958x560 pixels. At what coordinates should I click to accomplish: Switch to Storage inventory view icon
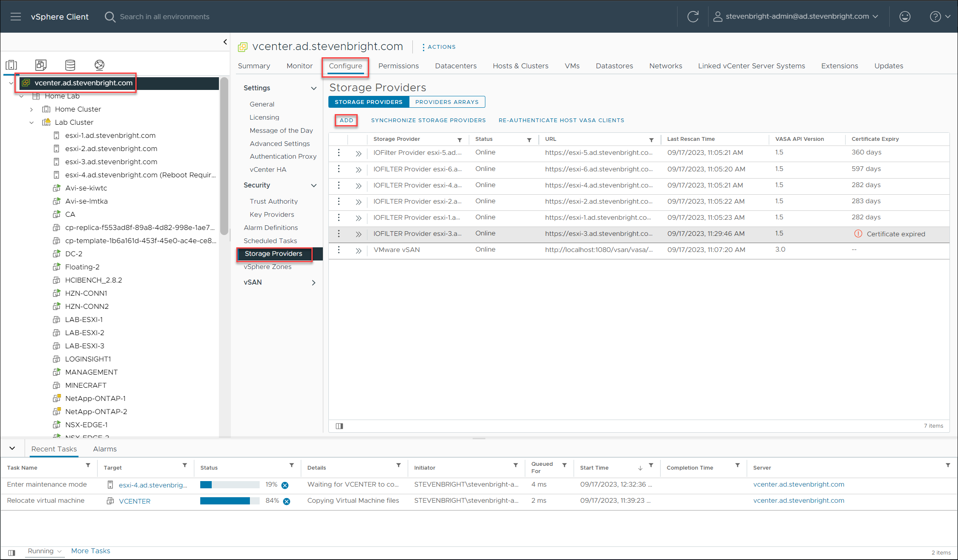click(70, 65)
